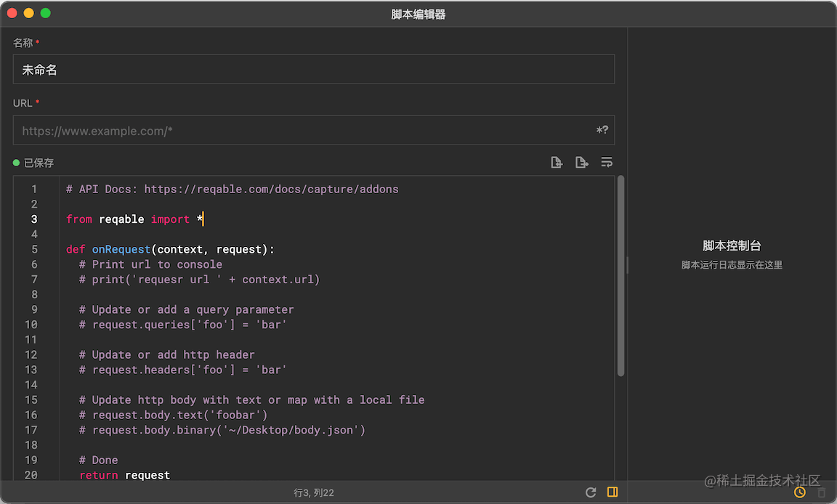Open the script run history clock icon
Image resolution: width=837 pixels, height=504 pixels.
[x=800, y=492]
